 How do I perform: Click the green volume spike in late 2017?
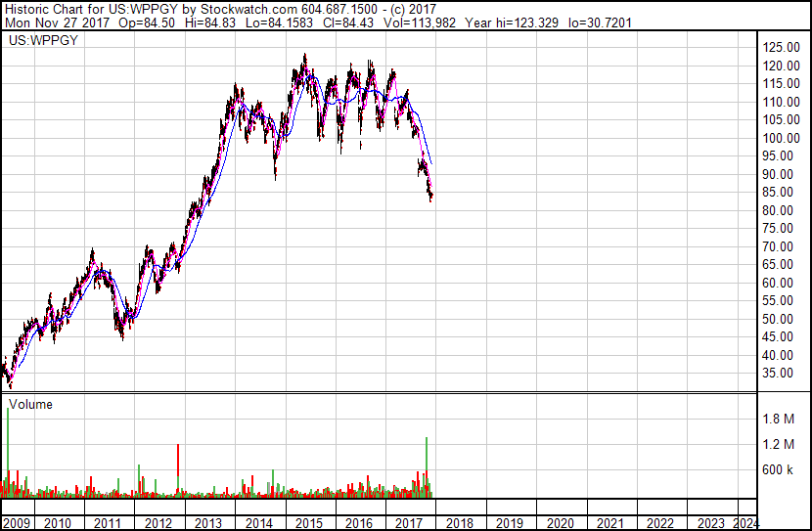click(x=427, y=466)
